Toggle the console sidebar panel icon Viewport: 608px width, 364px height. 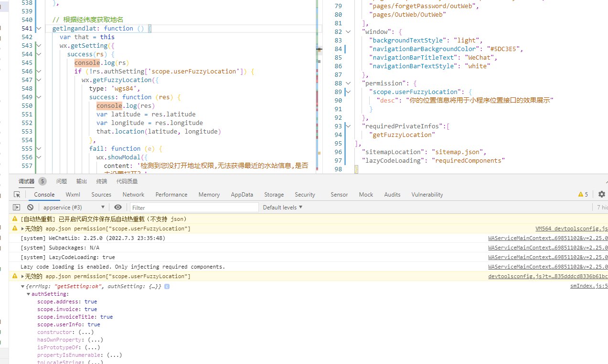[x=17, y=208]
